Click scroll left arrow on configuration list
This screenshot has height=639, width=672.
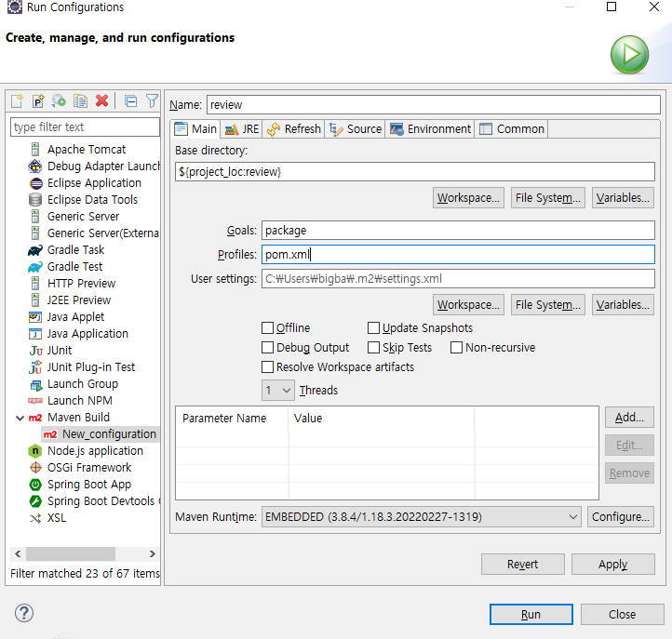coord(18,553)
